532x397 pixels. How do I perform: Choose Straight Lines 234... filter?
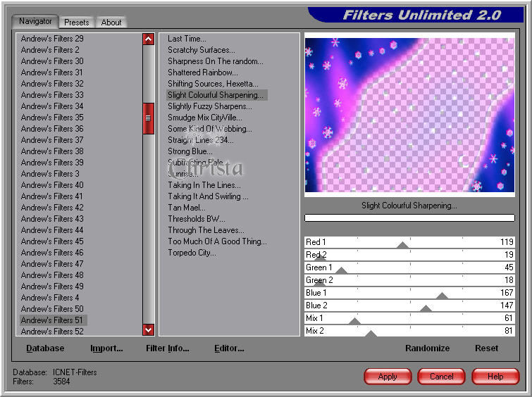point(201,140)
